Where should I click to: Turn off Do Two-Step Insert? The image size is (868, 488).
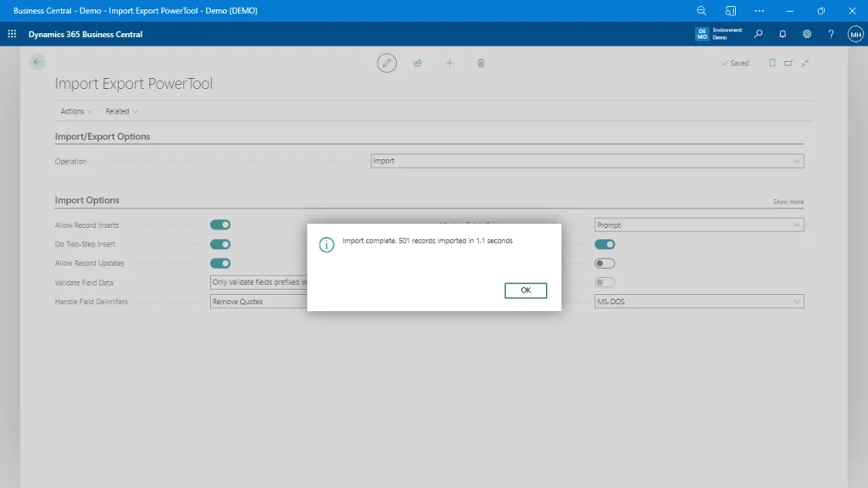220,244
